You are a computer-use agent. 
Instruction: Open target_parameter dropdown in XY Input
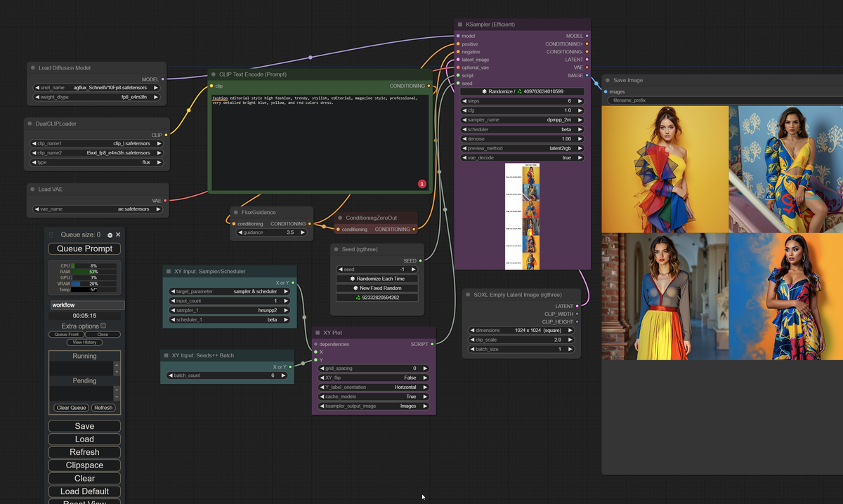click(229, 291)
